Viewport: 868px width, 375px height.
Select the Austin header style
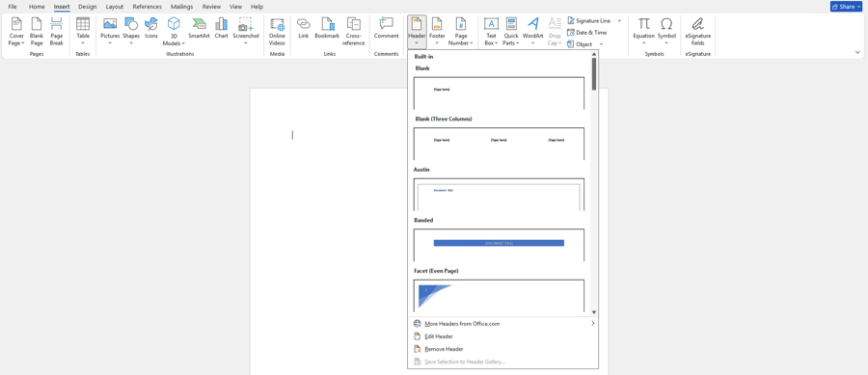pyautogui.click(x=499, y=195)
